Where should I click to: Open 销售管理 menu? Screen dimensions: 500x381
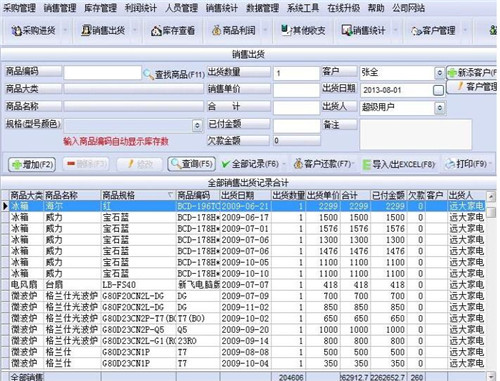60,8
